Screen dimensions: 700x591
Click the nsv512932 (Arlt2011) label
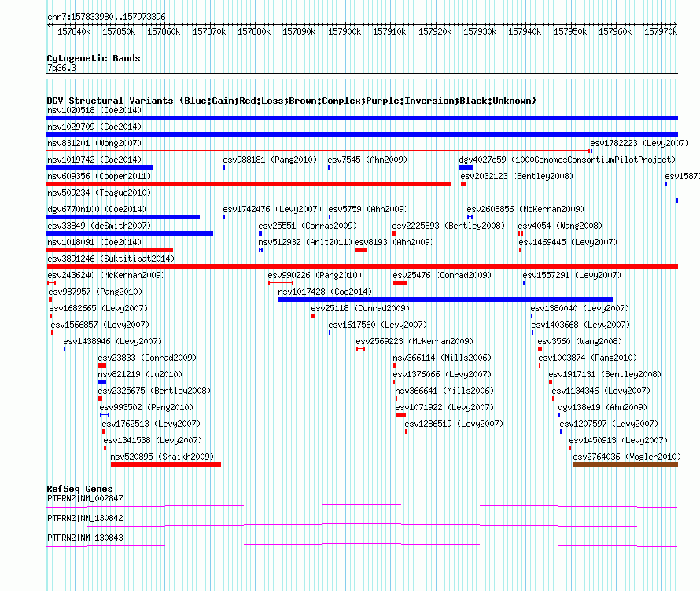[x=305, y=242]
